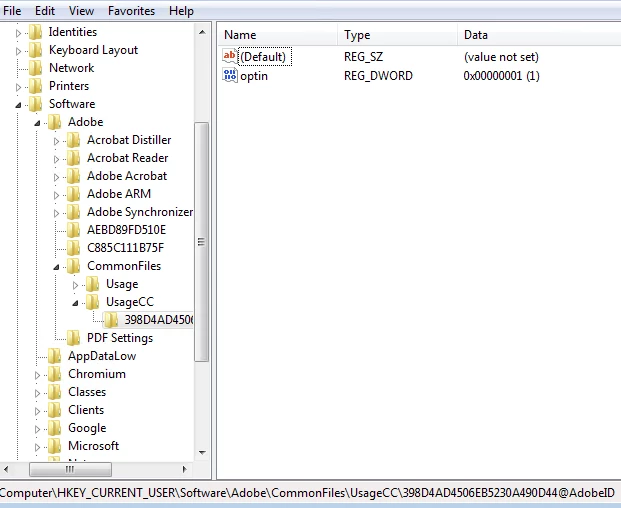621x508 pixels.
Task: Click the Adobe folder icon
Action: coord(54,122)
